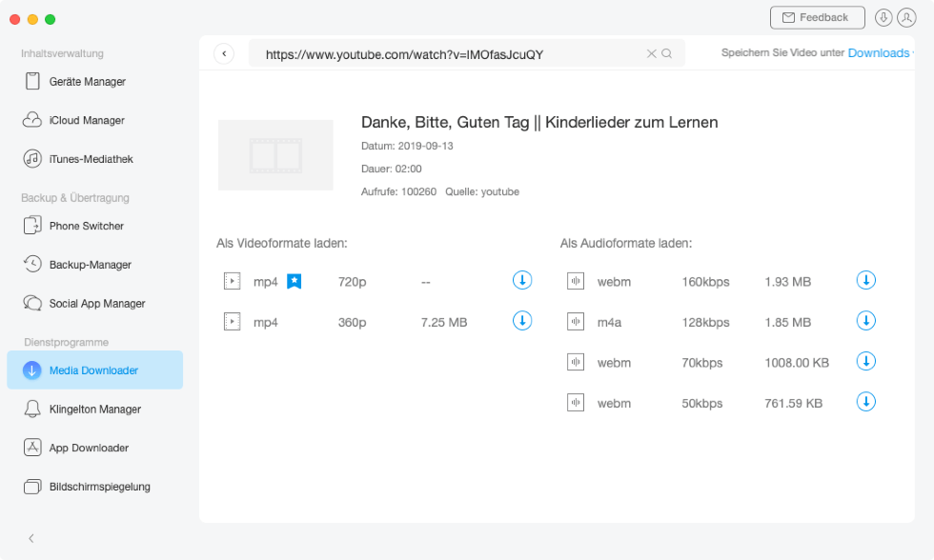Click the video thumbnail placeholder

point(275,155)
